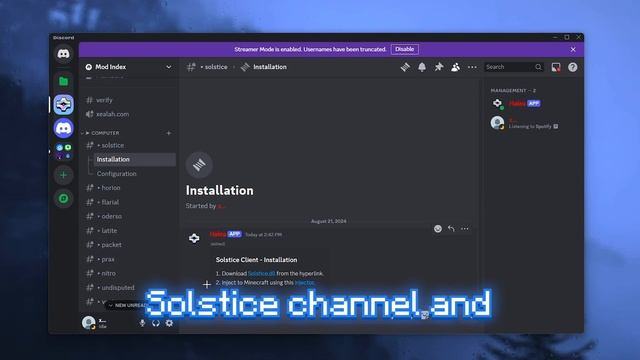The height and width of the screenshot is (360, 640).
Task: Deafen with the headphones icon
Action: coord(156,323)
